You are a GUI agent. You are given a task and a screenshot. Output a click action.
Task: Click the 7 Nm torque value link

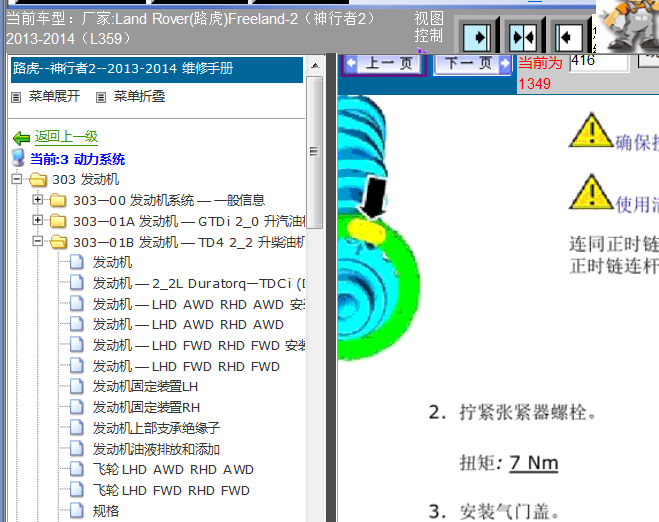click(x=534, y=463)
